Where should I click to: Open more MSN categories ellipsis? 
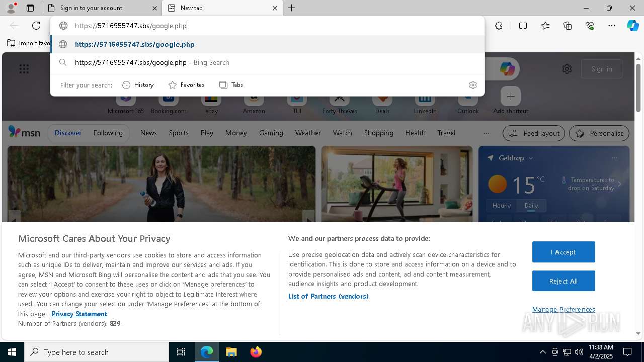pos(486,133)
